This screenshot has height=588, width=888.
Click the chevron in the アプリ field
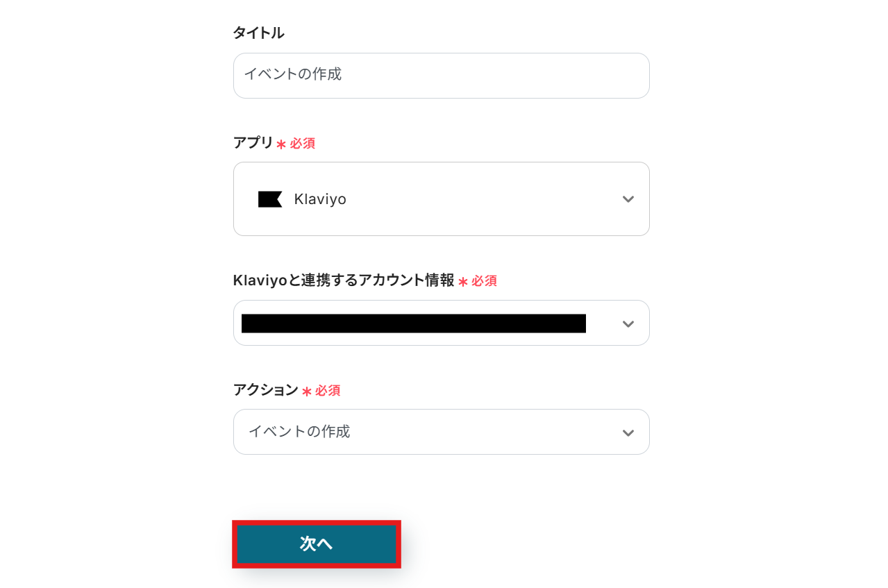click(628, 199)
